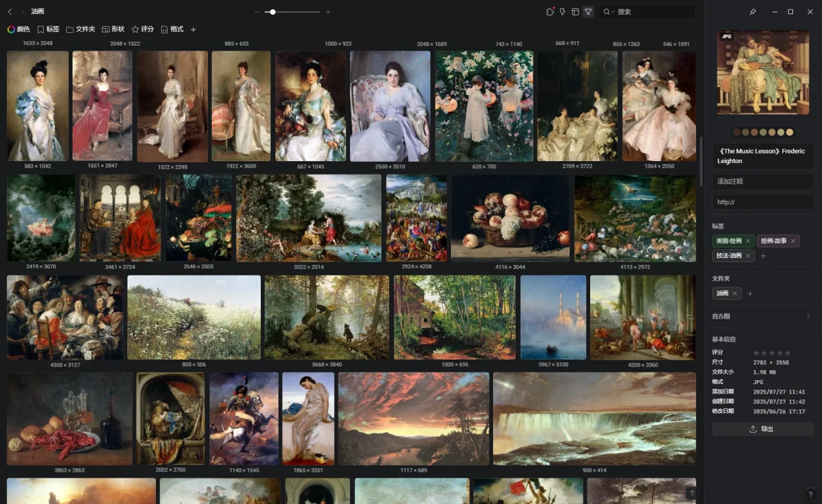Open the 评分 rating filter

click(143, 30)
